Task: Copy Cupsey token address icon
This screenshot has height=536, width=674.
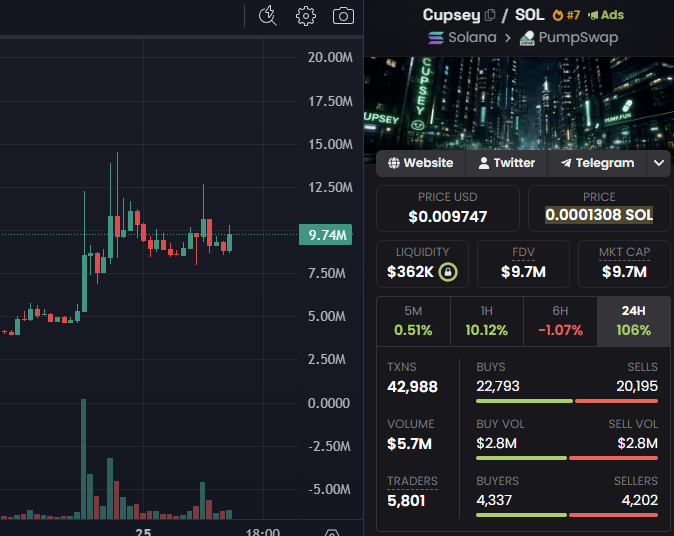Action: pos(490,15)
